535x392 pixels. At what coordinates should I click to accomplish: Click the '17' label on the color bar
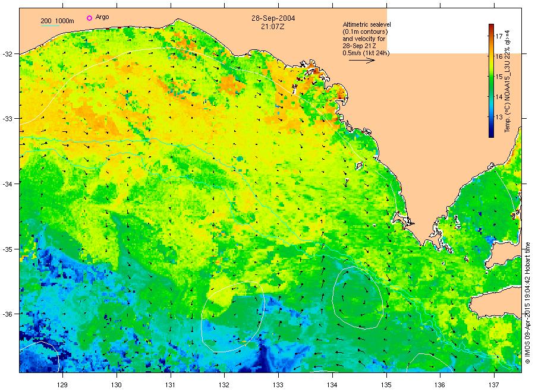[499, 36]
